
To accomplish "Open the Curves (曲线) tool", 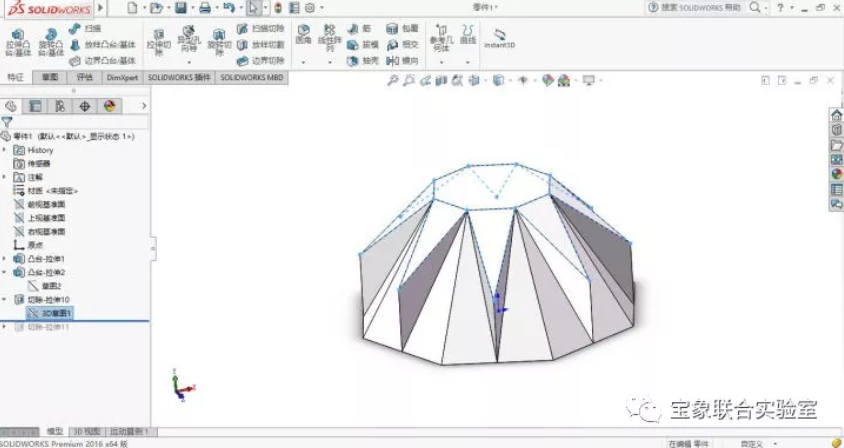I will (x=468, y=34).
